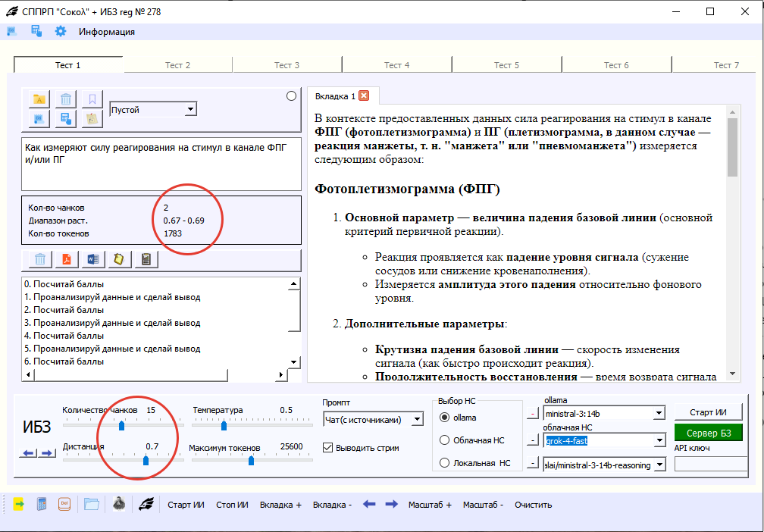Select the yellow text/annotation icon

pyautogui.click(x=40, y=99)
